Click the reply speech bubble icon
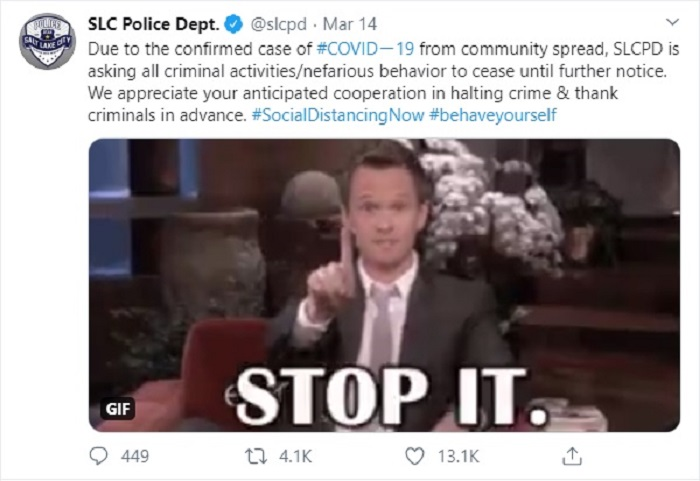The image size is (700, 481). click(98, 456)
